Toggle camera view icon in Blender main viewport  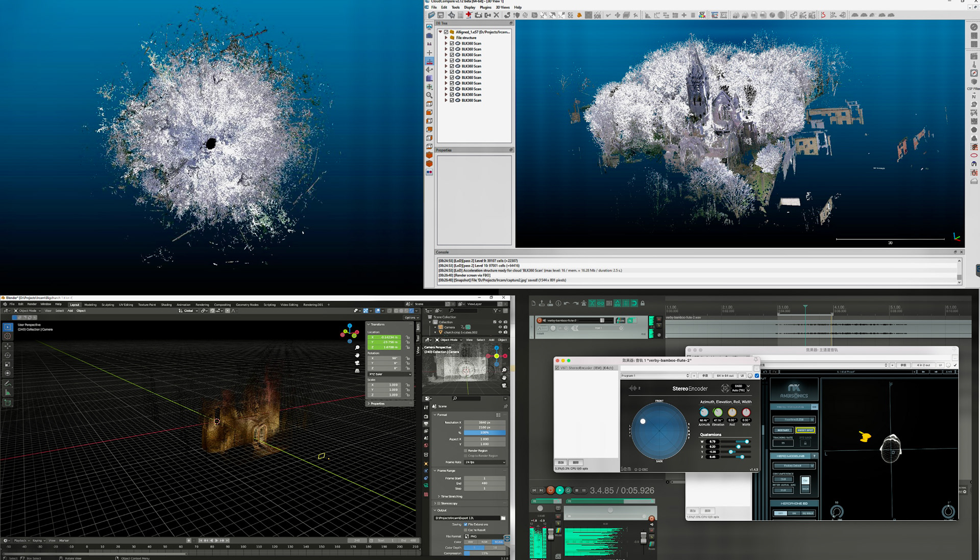357,363
